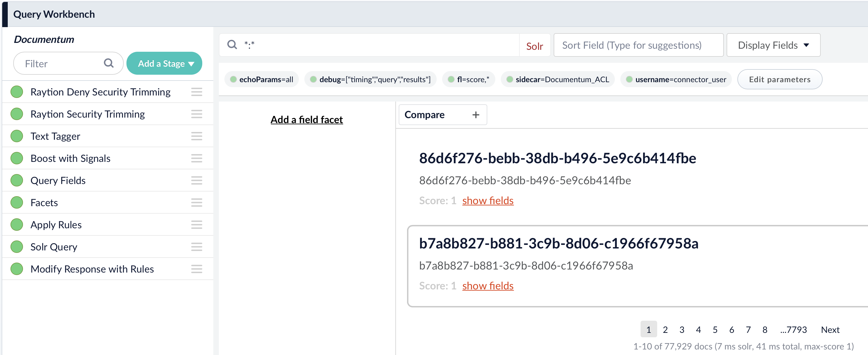
Task: Open the Display Fields dropdown
Action: coord(773,45)
